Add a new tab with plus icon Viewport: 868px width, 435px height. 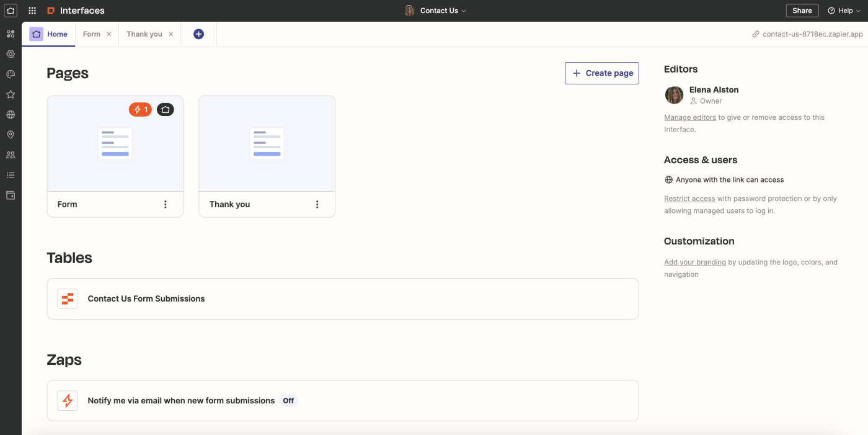(x=198, y=34)
